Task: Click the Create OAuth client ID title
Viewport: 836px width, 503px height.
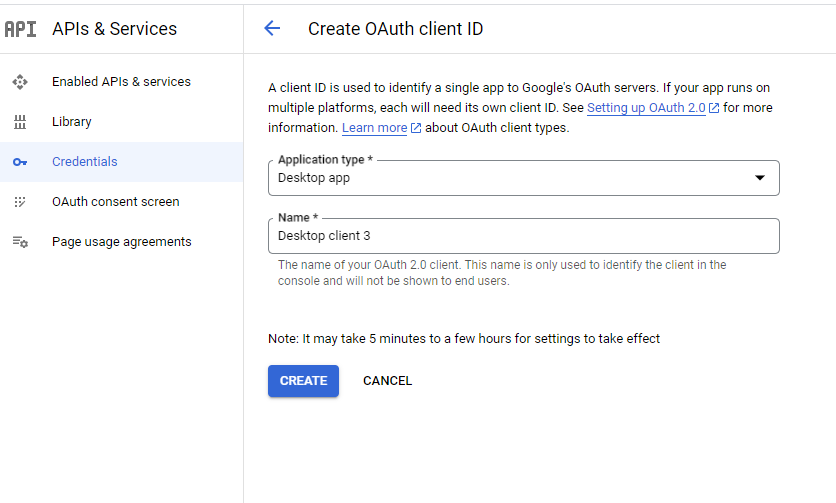Action: pos(396,29)
